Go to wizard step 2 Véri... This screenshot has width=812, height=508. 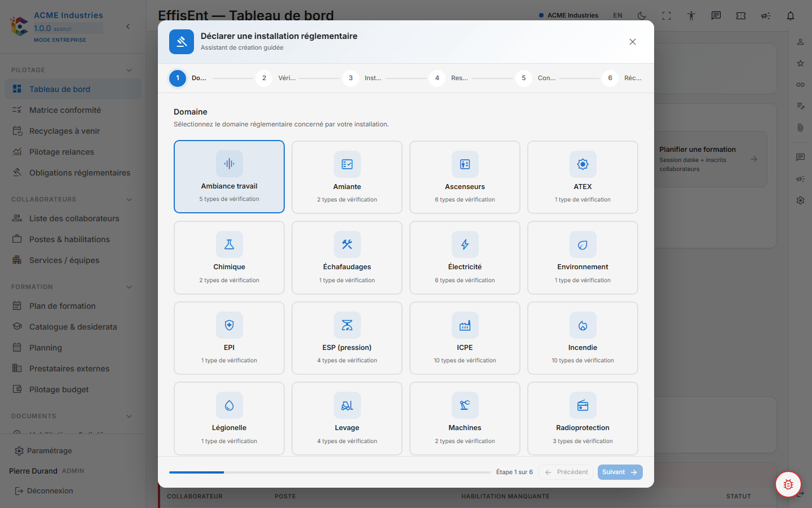pyautogui.click(x=275, y=78)
